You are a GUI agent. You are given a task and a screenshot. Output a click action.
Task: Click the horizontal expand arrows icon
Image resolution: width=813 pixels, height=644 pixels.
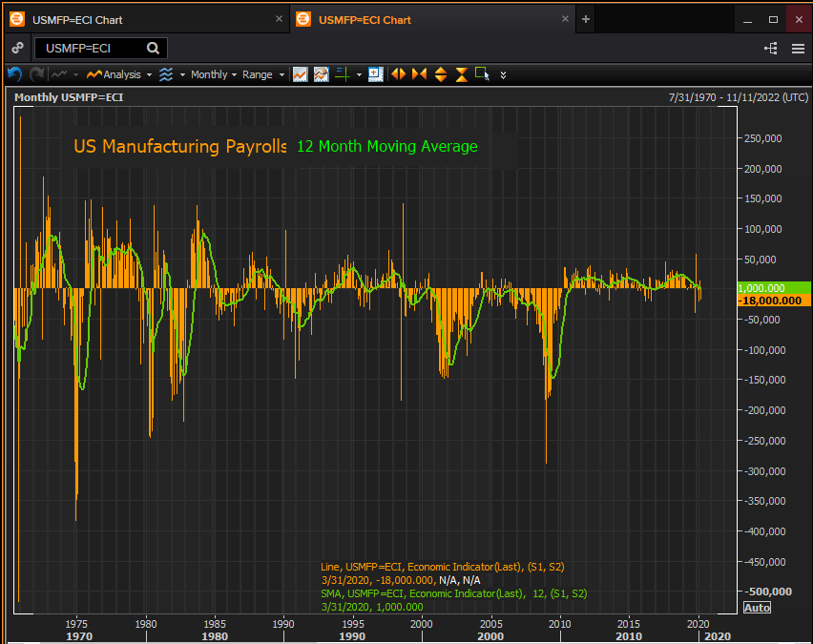(x=398, y=74)
